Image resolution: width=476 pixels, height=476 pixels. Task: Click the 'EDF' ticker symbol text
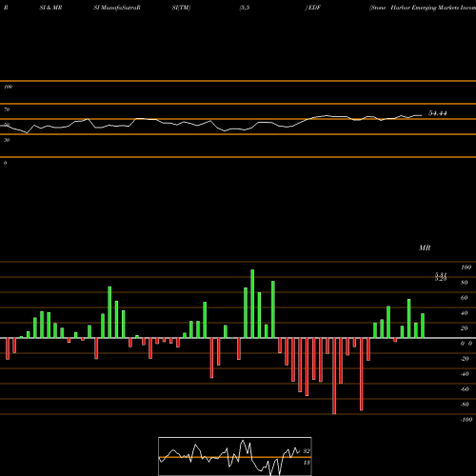pos(314,8)
